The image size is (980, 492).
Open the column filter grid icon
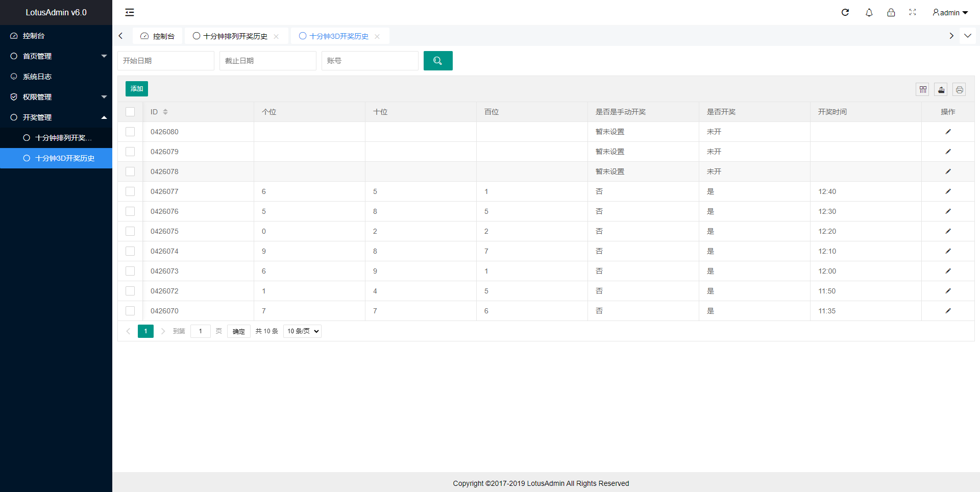(x=923, y=89)
